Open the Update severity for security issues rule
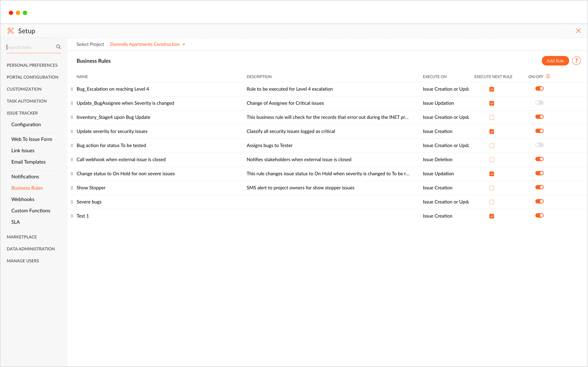 [x=112, y=131]
